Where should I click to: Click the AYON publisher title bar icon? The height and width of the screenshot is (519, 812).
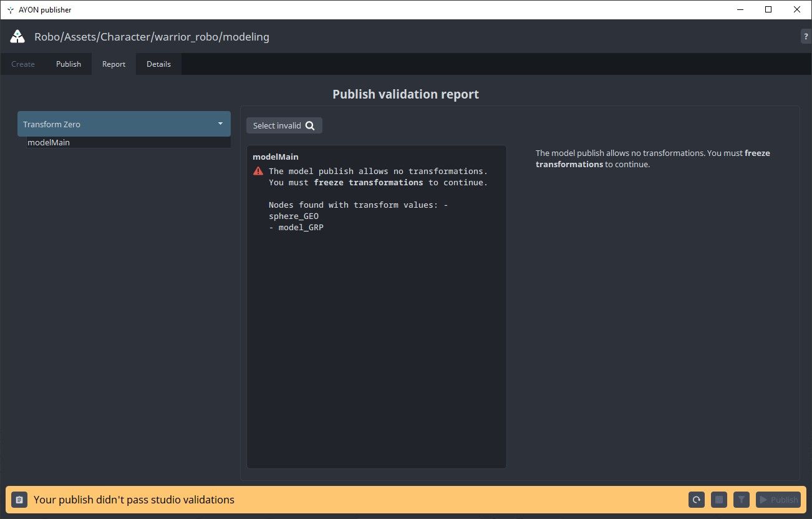pyautogui.click(x=9, y=9)
